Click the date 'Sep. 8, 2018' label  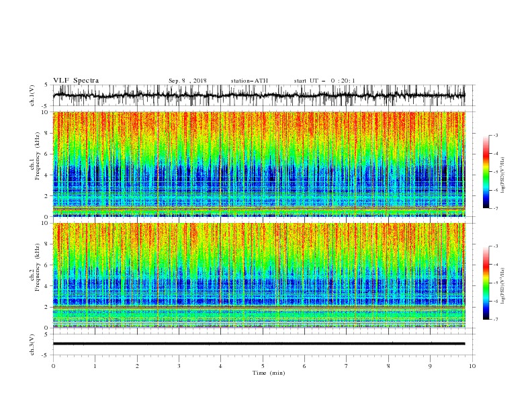point(187,81)
